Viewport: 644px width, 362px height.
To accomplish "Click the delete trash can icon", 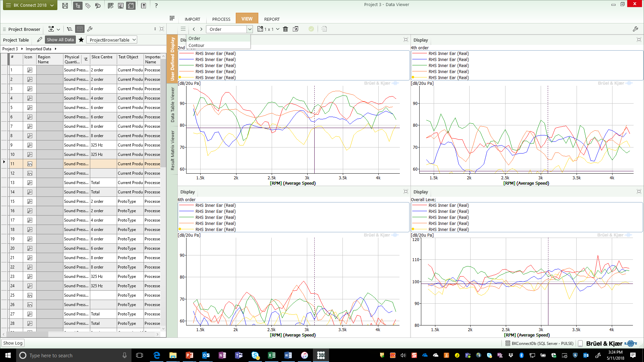I will click(285, 29).
